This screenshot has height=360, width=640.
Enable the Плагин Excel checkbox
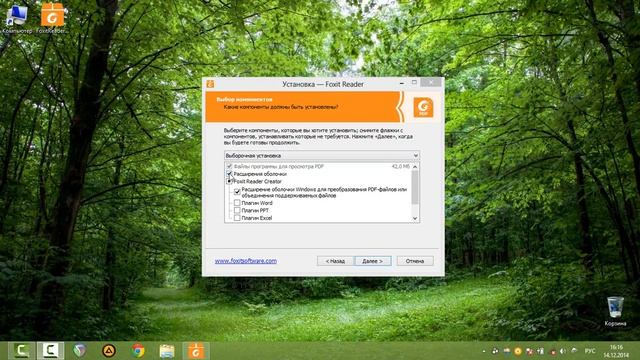point(237,218)
